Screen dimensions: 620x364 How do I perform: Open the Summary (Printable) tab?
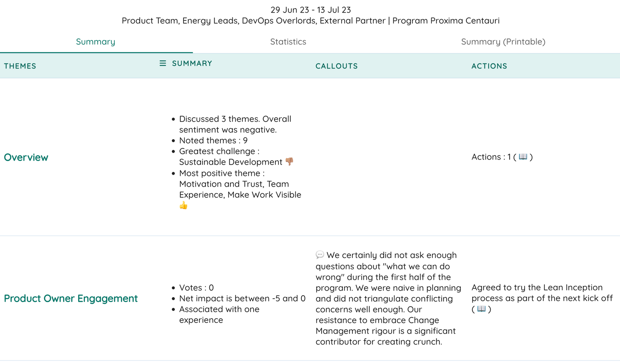(x=503, y=41)
